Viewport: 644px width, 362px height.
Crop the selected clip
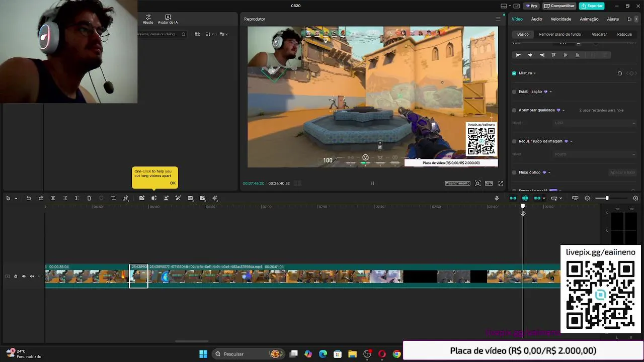pyautogui.click(x=113, y=198)
